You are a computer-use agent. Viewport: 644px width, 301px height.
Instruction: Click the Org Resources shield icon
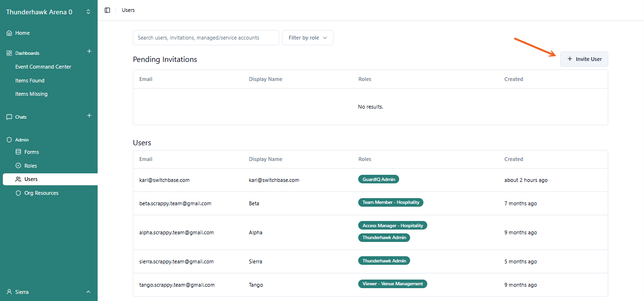coord(19,193)
